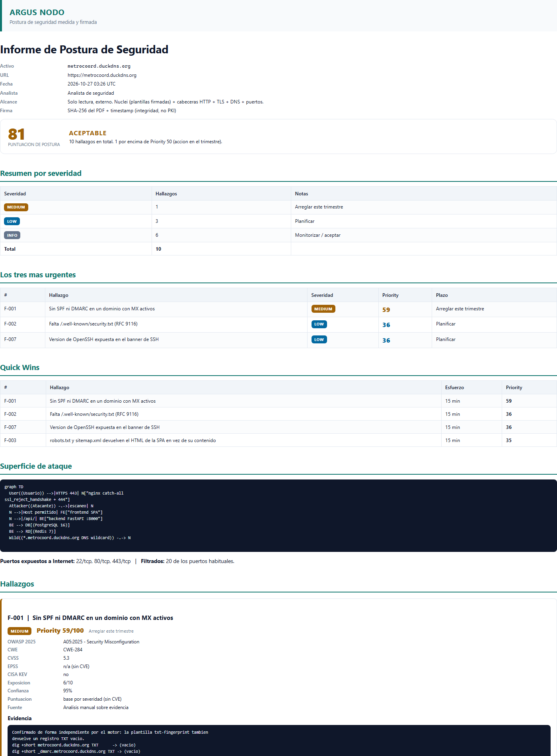Select 'Filtrados: 20 de los puertos habituales' text
Screen dimensions: 557x756
click(x=187, y=561)
